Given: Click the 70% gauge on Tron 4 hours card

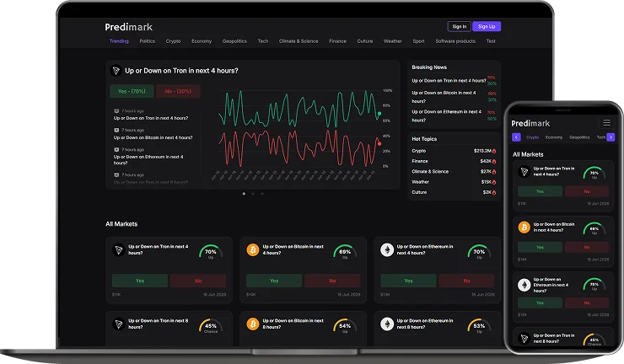Looking at the screenshot, I should [211, 252].
